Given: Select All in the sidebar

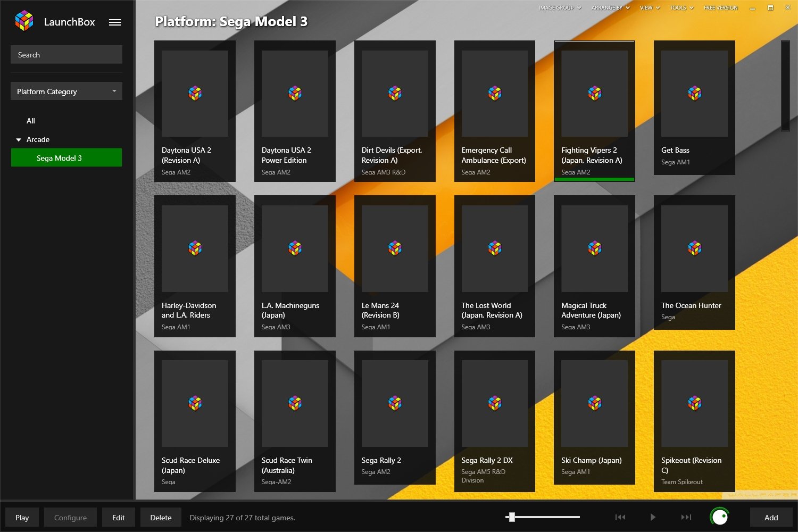Looking at the screenshot, I should click(x=31, y=121).
